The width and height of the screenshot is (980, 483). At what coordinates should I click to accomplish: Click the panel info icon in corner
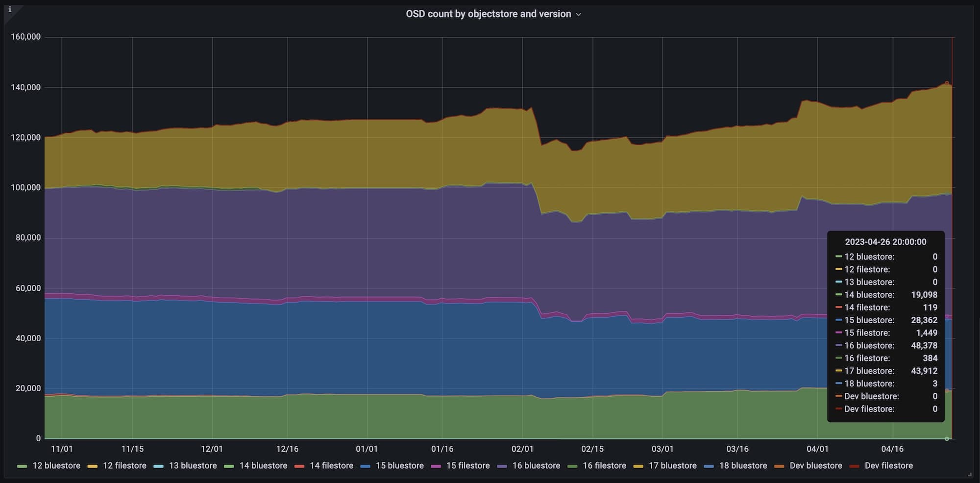(10, 9)
